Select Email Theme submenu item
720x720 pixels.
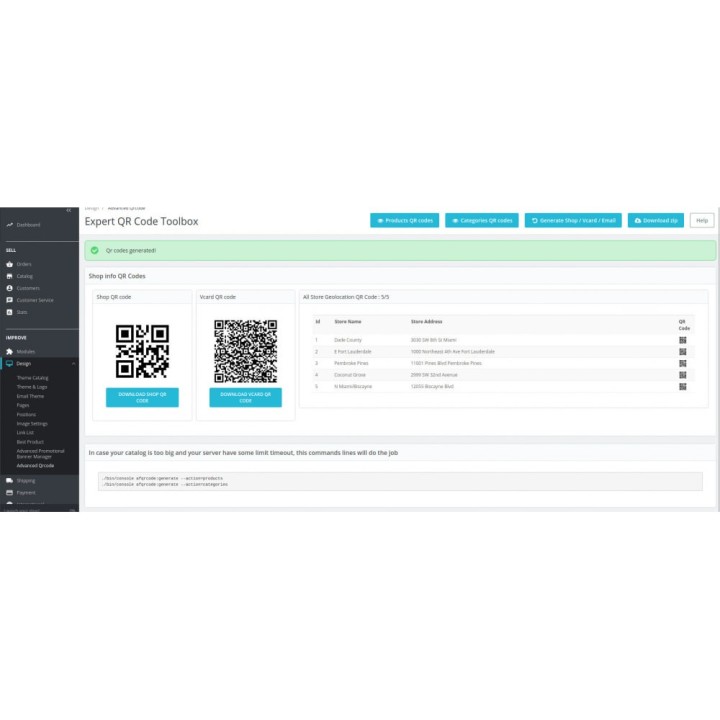pos(30,396)
